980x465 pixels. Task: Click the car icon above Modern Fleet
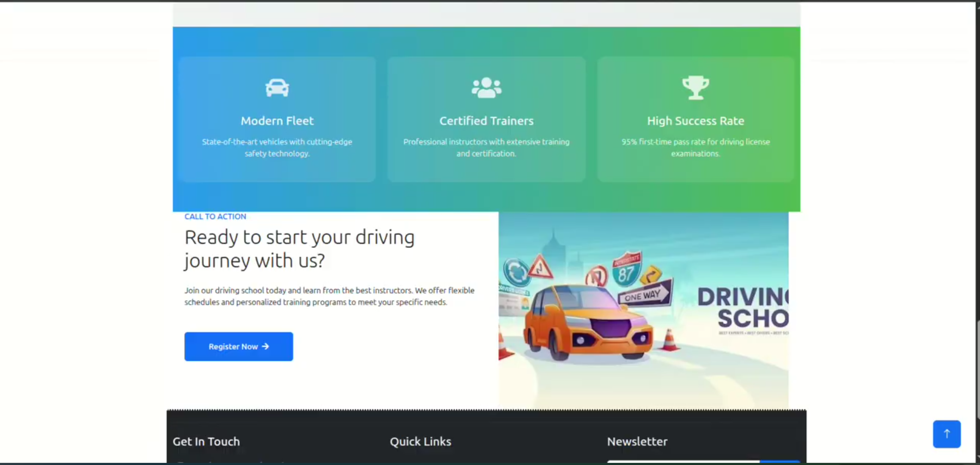coord(277,88)
